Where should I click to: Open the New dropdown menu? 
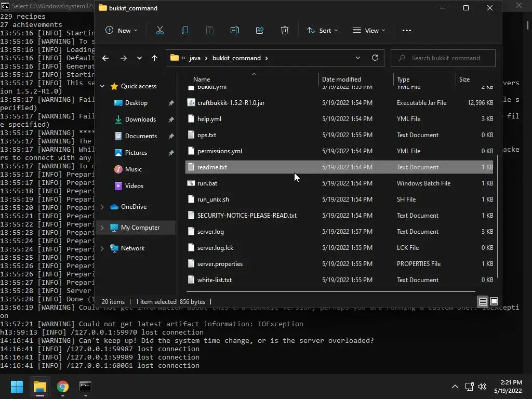121,31
